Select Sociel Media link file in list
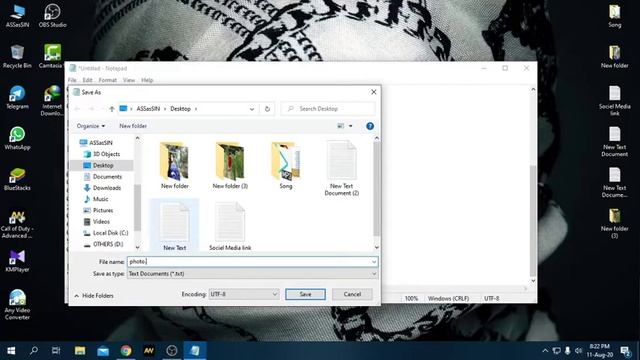Image resolution: width=640 pixels, height=360 pixels. click(230, 226)
